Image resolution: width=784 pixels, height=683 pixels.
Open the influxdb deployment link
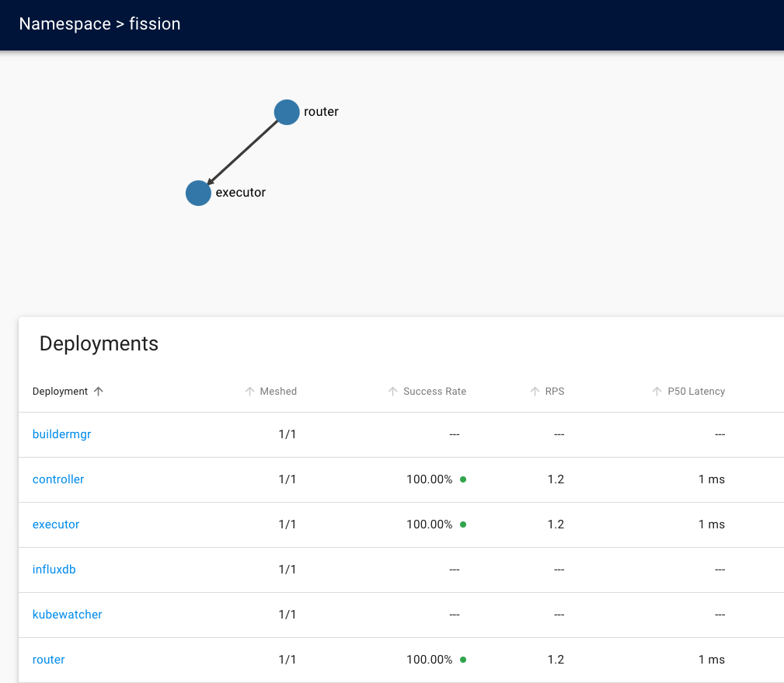54,570
